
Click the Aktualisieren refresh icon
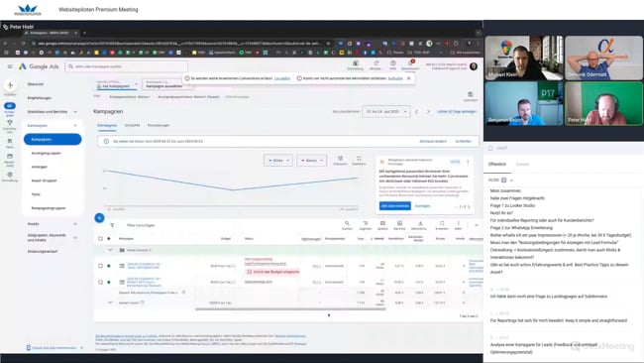[376, 63]
